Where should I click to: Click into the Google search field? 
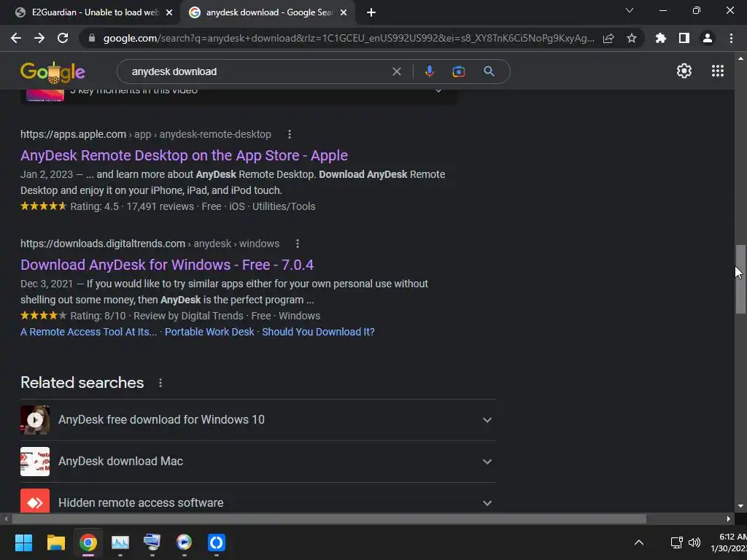[258, 71]
